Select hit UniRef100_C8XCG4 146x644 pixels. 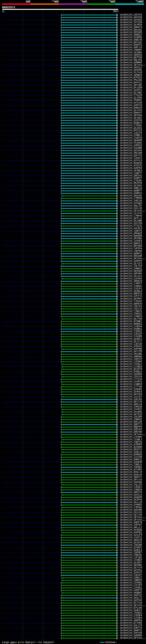[x=131, y=376]
